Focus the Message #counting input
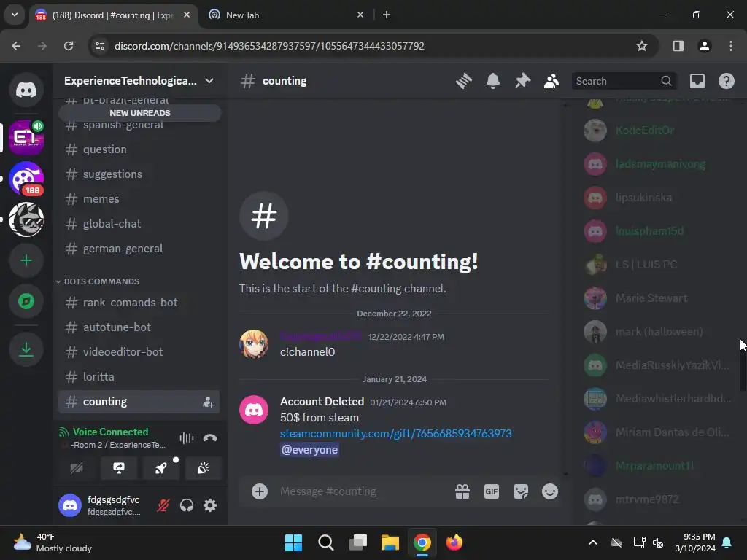This screenshot has width=747, height=560. (x=362, y=491)
